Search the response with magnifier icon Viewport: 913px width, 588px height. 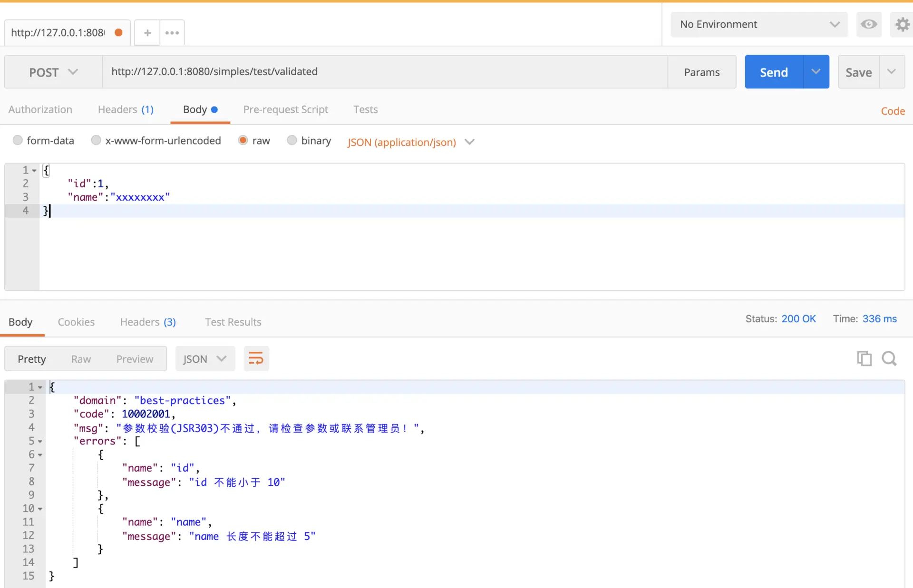point(889,358)
